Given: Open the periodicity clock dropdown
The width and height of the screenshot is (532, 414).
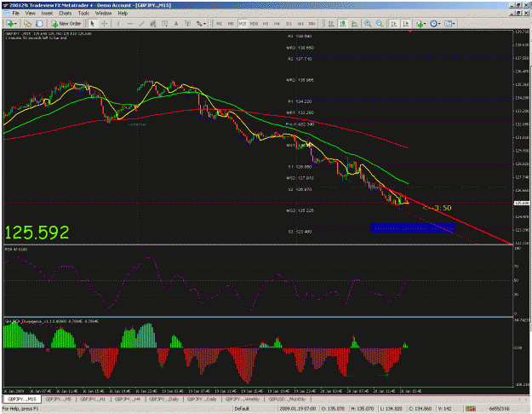Looking at the screenshot, I should coord(435,24).
